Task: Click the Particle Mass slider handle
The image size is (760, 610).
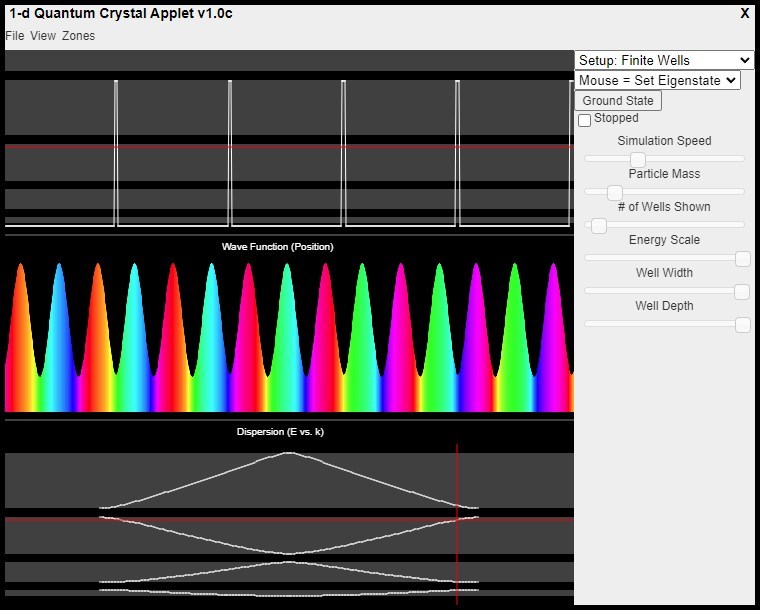Action: click(x=615, y=192)
